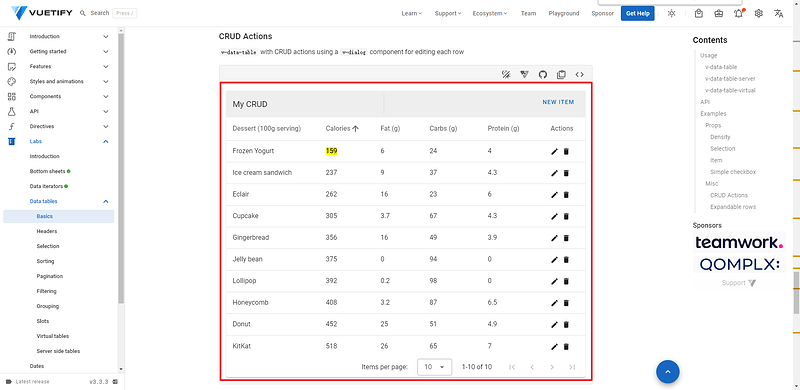Click the sidebar vertical scrollbar
This screenshot has width=800, height=390.
[121, 168]
